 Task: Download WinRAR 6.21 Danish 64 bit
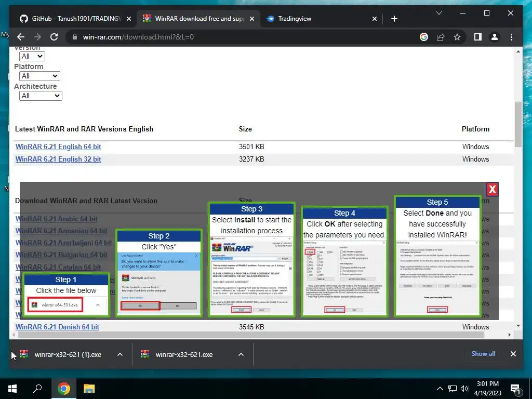tap(57, 327)
